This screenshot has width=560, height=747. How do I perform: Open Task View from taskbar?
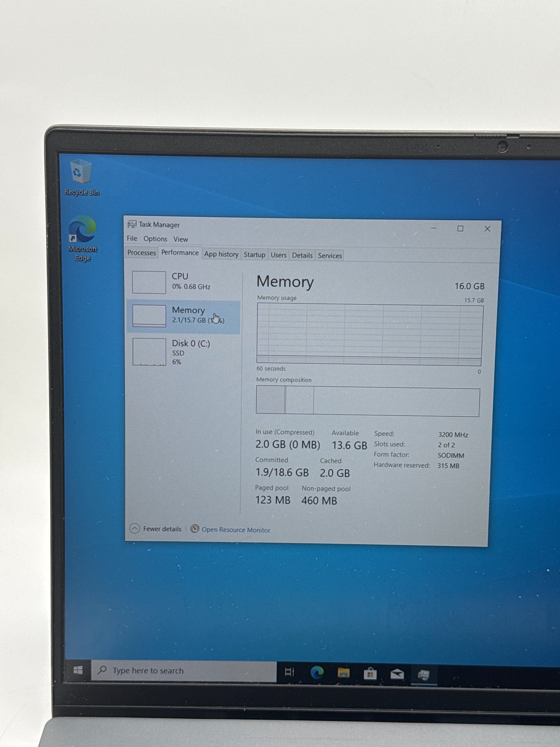tap(289, 672)
